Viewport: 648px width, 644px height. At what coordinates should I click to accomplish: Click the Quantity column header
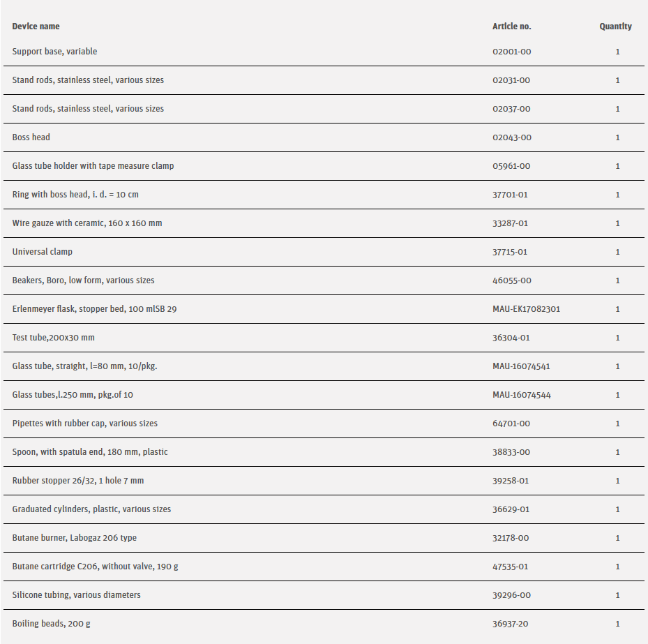(615, 27)
